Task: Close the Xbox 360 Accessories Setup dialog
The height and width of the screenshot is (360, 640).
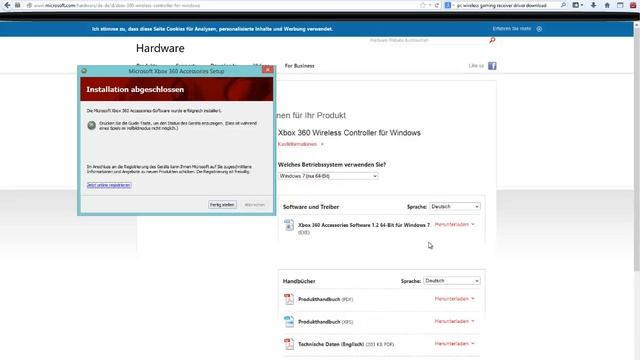Action: (x=268, y=70)
